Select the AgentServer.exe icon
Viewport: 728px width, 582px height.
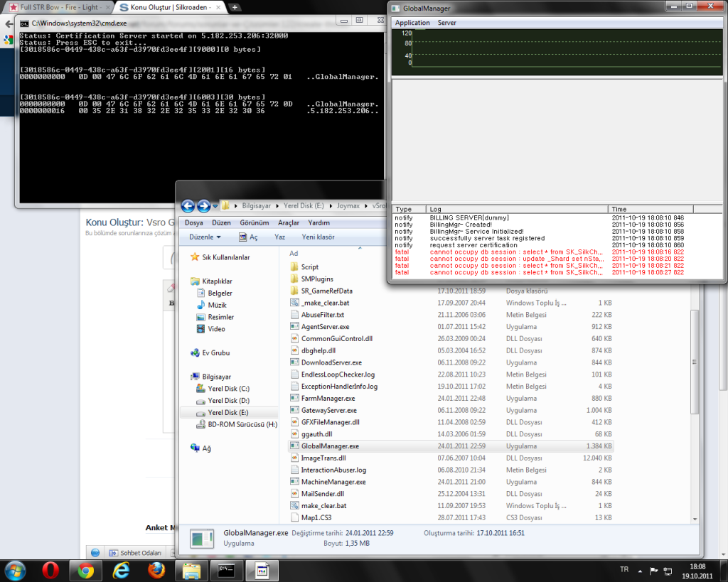coord(294,326)
